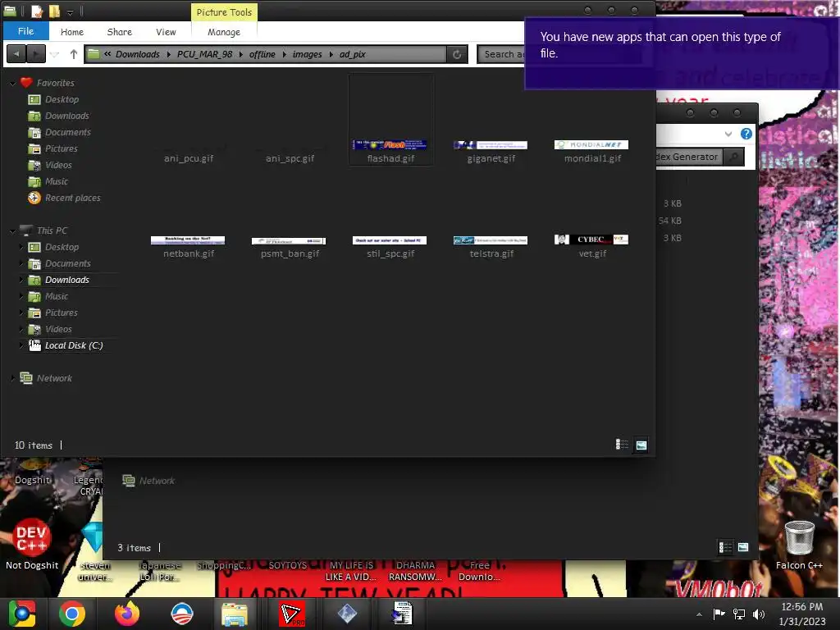Screen dimensions: 840x630
Task: Navigate to PCU_MAR_98 breadcrumb
Action: 204,54
